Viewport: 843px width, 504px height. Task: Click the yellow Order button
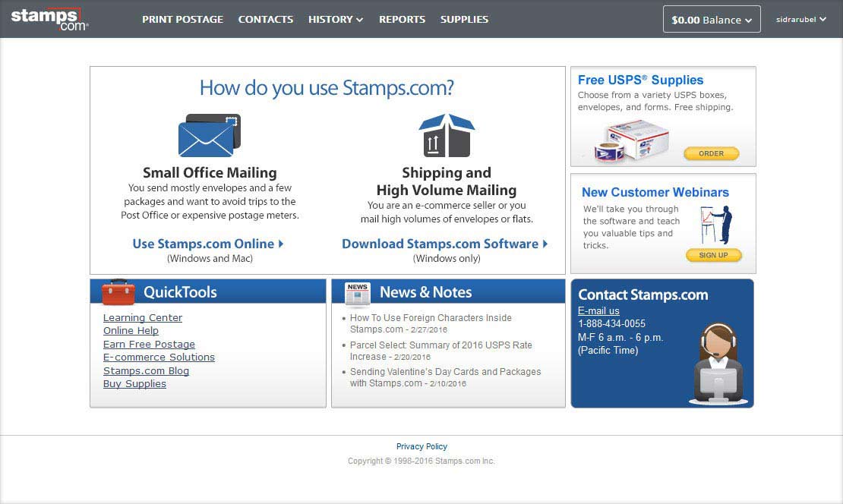[x=712, y=153]
